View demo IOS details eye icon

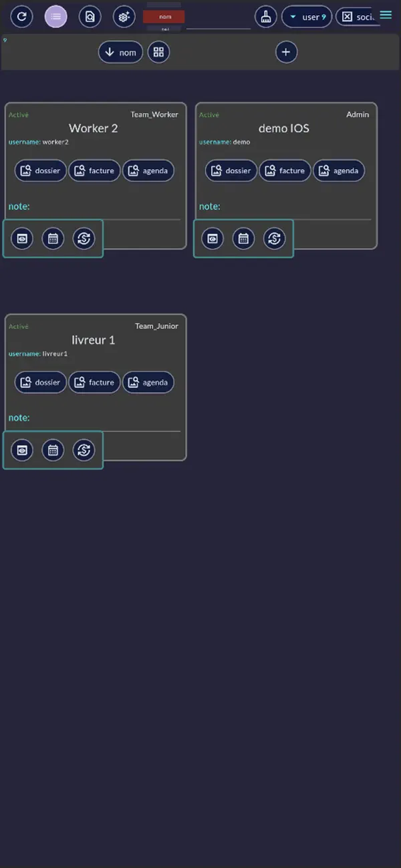coord(213,238)
